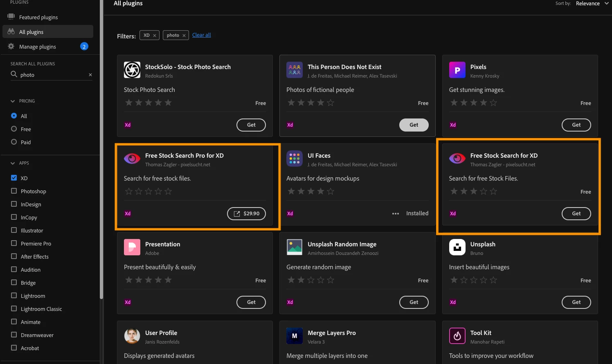The height and width of the screenshot is (364, 612).
Task: Click the StockSolo star rating
Action: coord(148,103)
